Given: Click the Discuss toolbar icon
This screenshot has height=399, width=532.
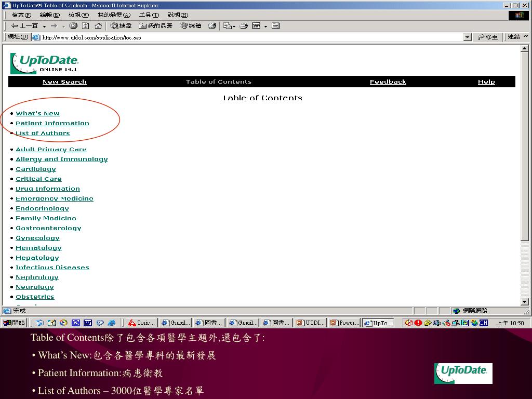Looking at the screenshot, I should click(275, 26).
